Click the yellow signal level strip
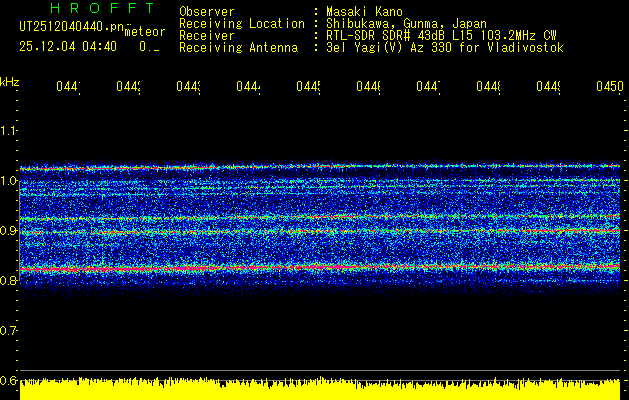 tap(320, 390)
